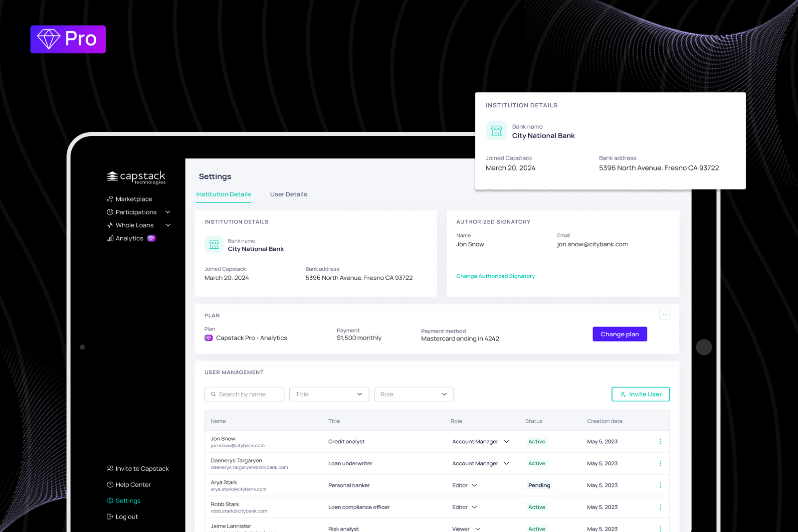Open the Title filter dropdown
This screenshot has width=798, height=532.
pos(329,394)
